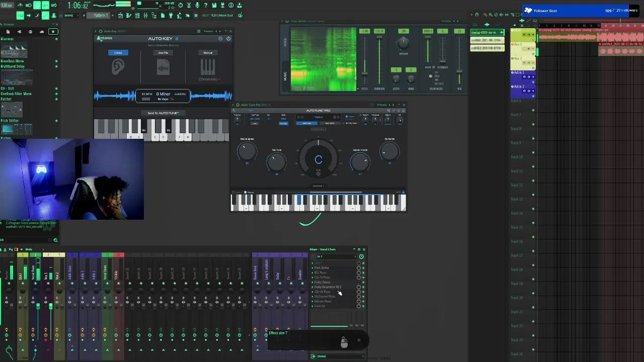Toggle the Pitch Shifter effect slot on/off
644x362 pixels.
click(363, 268)
